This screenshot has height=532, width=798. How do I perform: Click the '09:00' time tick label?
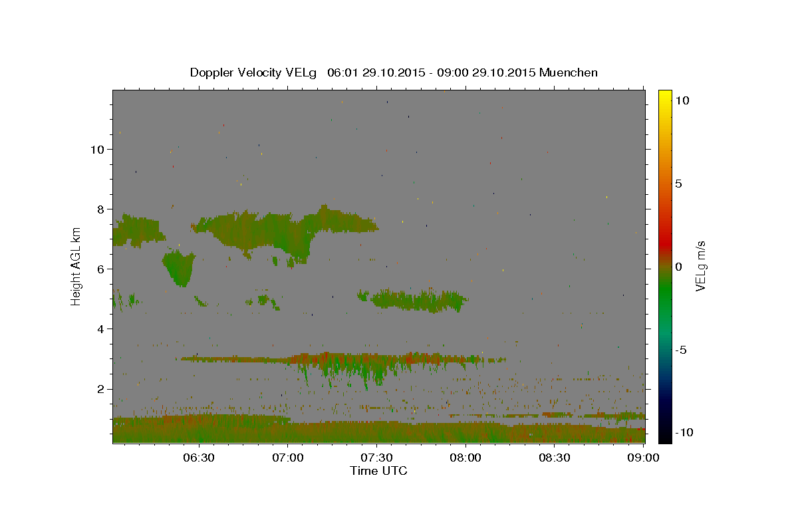pyautogui.click(x=644, y=458)
